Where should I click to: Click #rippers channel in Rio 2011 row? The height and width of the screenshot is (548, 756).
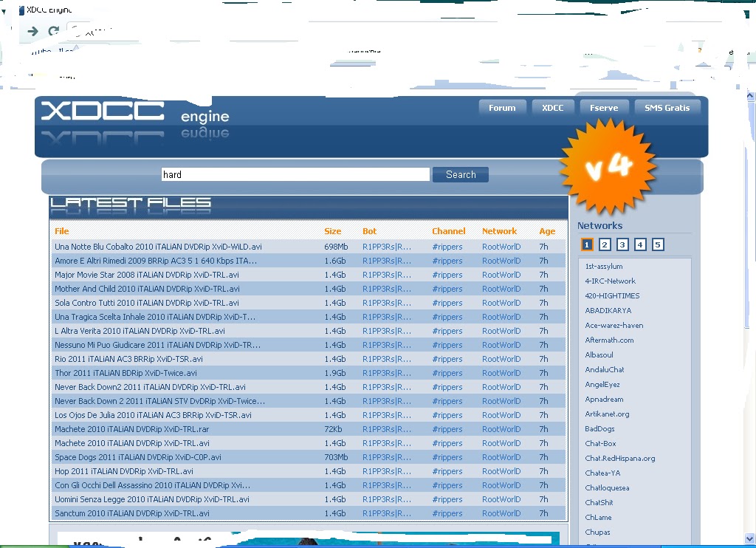447,359
